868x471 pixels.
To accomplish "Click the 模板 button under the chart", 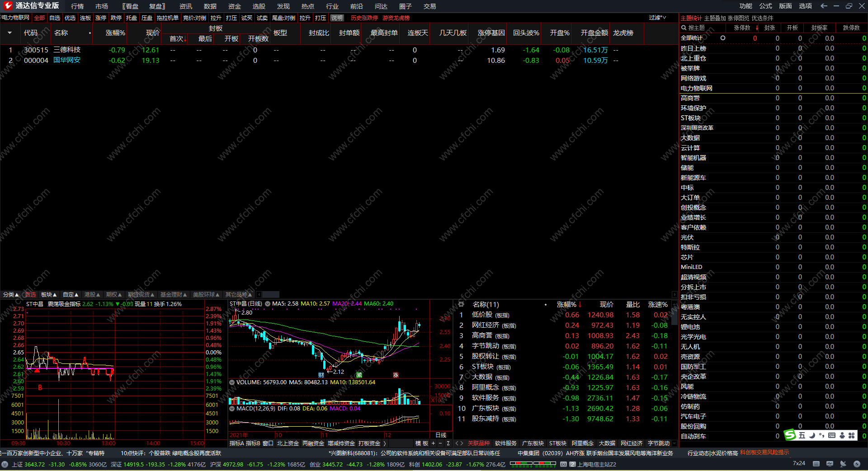I will coord(422,443).
